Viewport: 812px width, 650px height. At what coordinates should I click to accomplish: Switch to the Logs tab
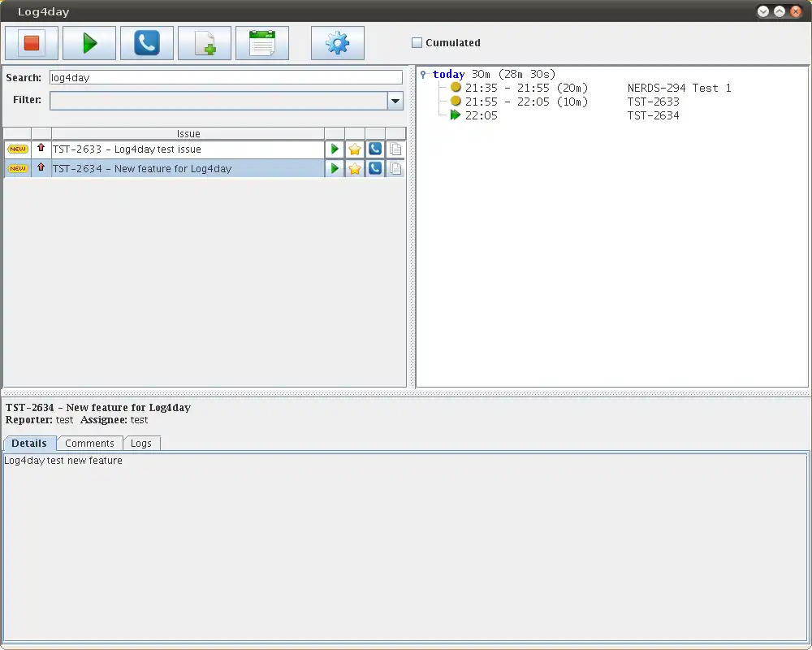[141, 443]
